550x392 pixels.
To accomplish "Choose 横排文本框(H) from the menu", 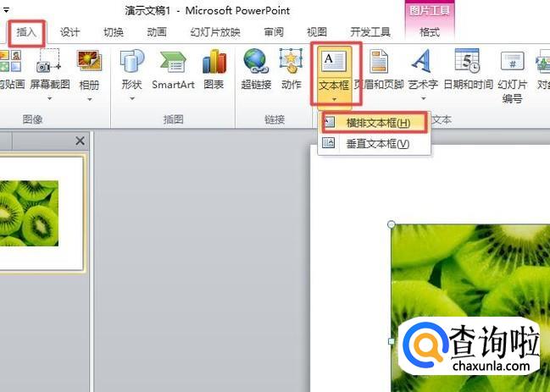I will coord(374,123).
